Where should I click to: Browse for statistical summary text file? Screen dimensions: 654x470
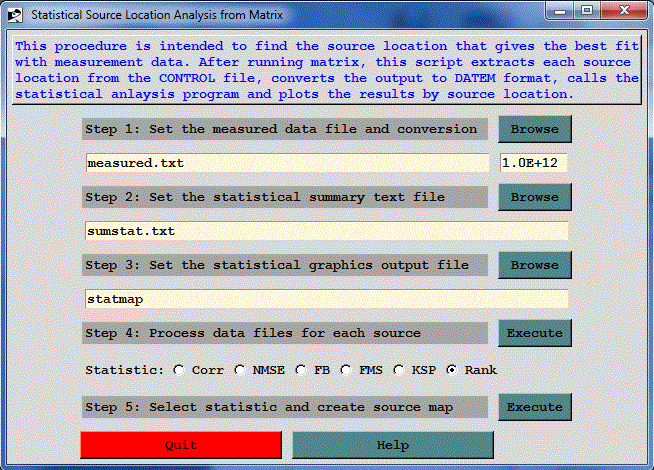tap(535, 197)
